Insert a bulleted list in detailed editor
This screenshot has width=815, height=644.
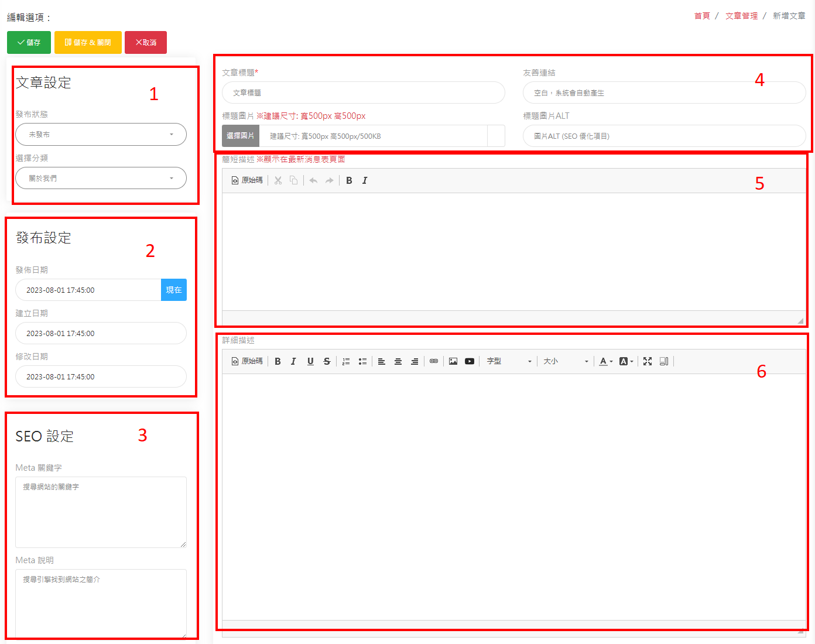point(362,361)
